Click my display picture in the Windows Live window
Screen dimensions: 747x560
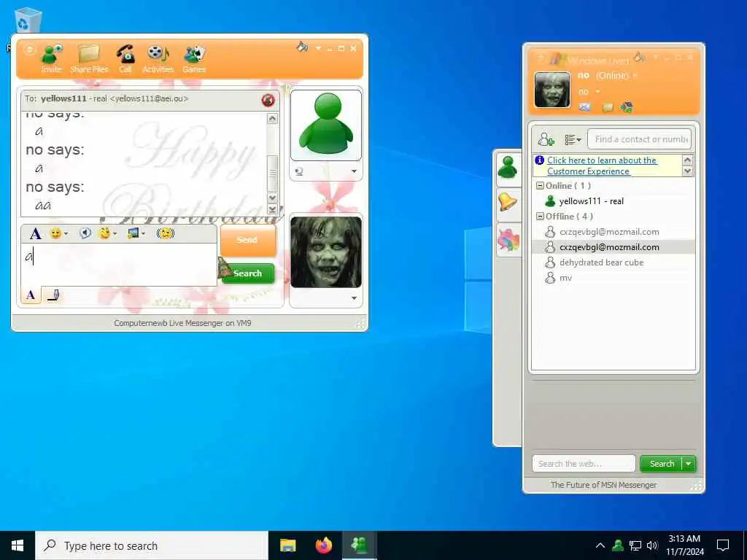click(552, 90)
